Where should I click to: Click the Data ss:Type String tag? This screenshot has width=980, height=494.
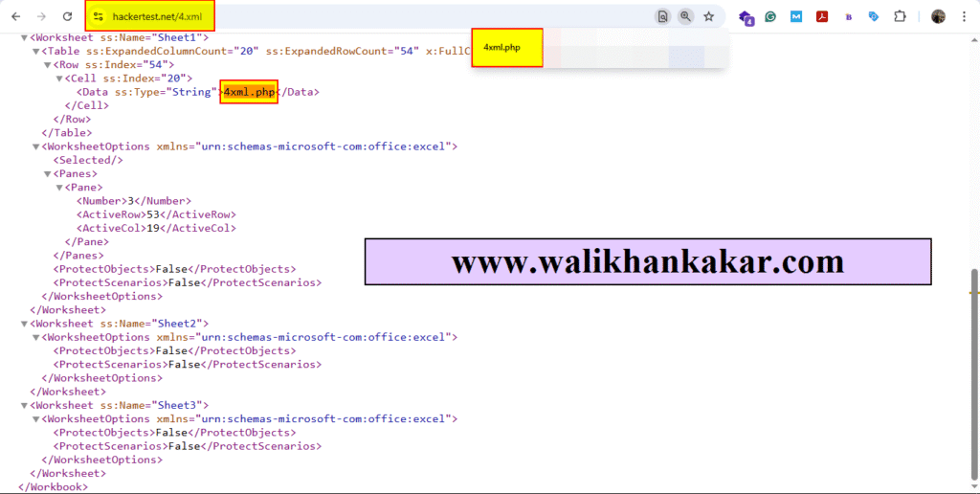pos(149,92)
